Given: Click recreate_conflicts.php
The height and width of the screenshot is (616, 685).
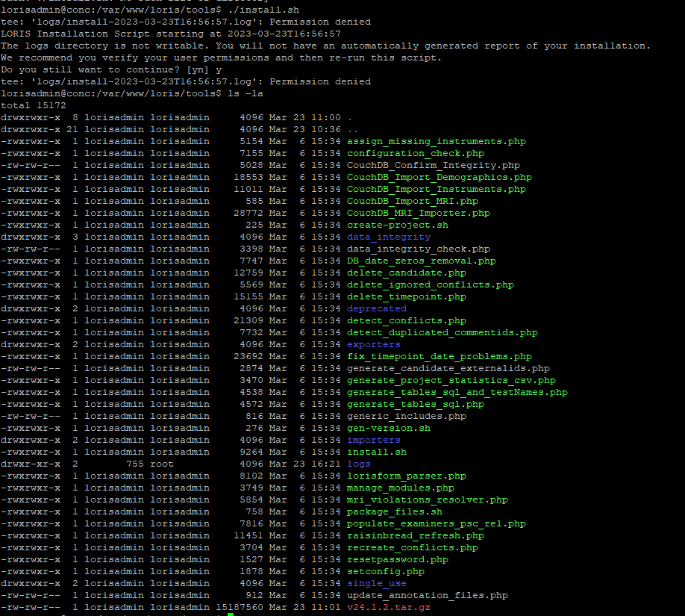Looking at the screenshot, I should pos(413,548).
